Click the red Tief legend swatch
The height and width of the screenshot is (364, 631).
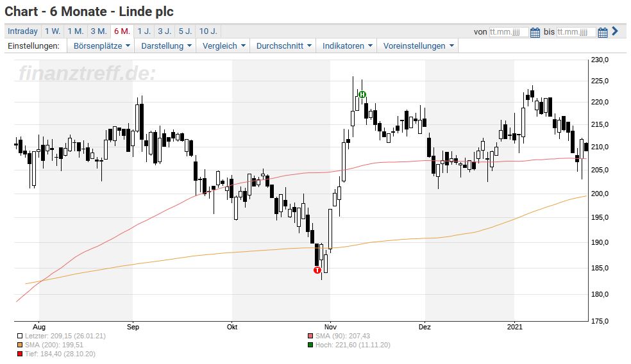(x=20, y=354)
